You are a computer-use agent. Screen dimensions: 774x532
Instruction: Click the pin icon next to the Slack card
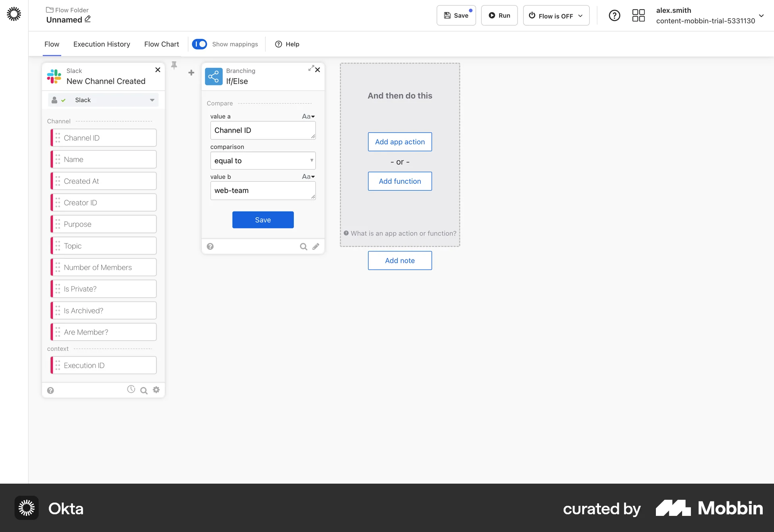coord(174,65)
